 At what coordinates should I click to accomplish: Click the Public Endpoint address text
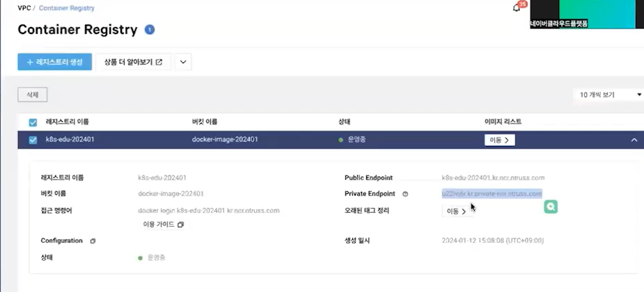(x=493, y=177)
